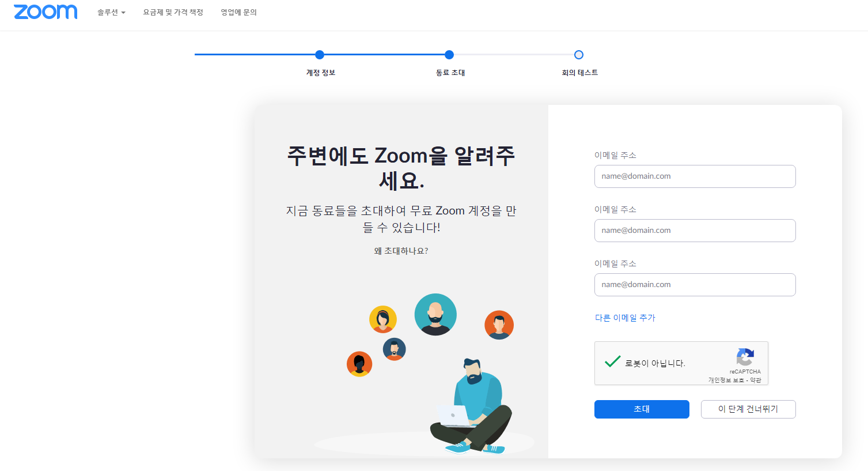The height and width of the screenshot is (471, 868).
Task: Click the large teal bearded man avatar
Action: point(435,315)
